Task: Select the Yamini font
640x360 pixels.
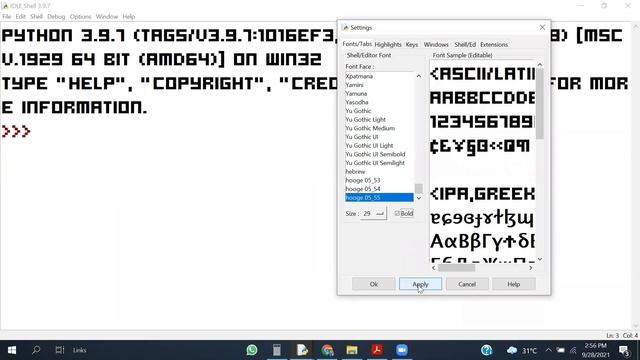Action: [379, 85]
